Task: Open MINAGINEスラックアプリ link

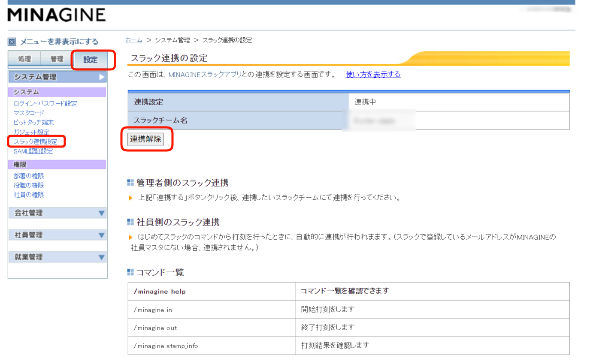Action: (205, 75)
